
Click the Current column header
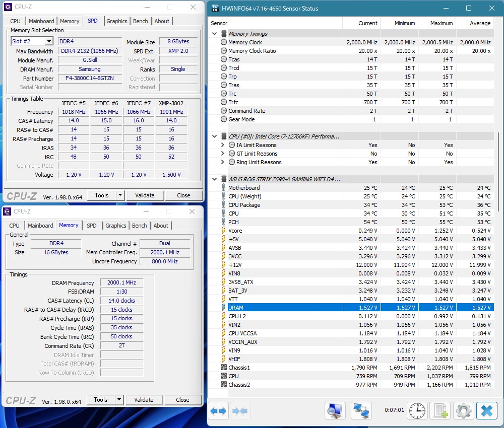361,23
